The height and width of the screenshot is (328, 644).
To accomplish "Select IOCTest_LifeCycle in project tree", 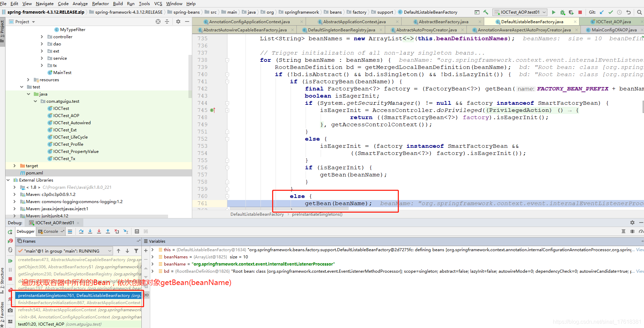I will pos(70,137).
